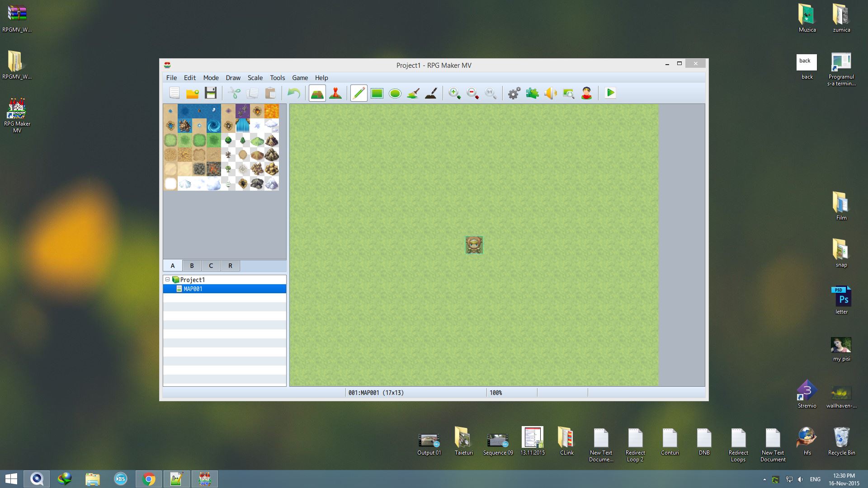Switch to tileset tab A
Screen dimensions: 868x488
click(x=173, y=266)
